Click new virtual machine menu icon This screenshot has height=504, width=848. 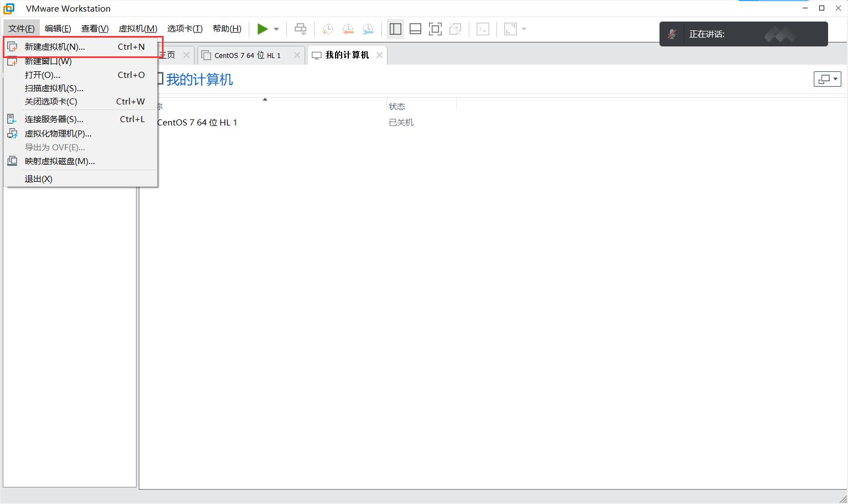(x=12, y=46)
